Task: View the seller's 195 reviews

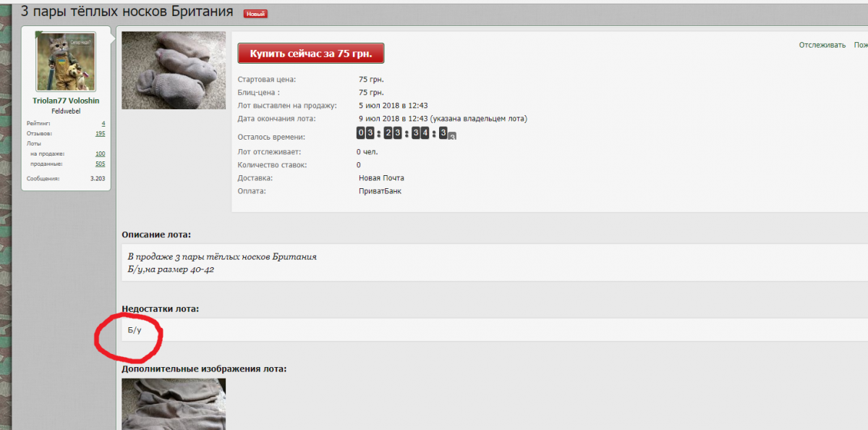Action: (100, 133)
